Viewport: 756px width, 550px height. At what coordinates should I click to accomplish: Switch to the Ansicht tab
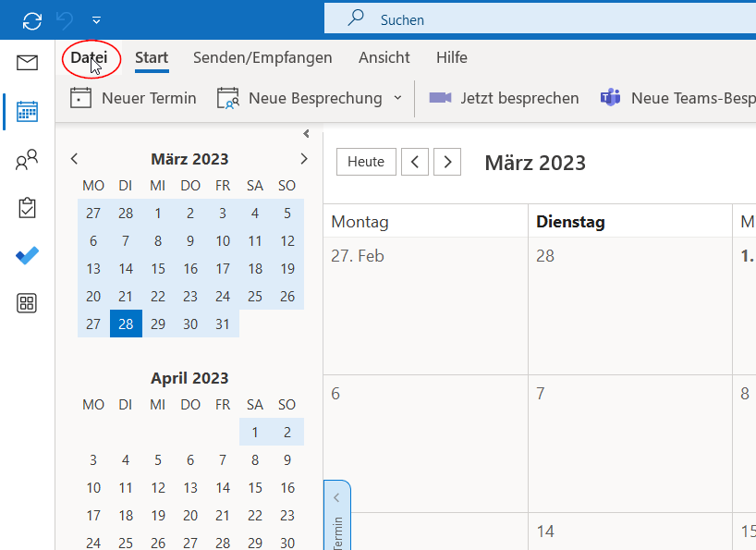click(384, 57)
